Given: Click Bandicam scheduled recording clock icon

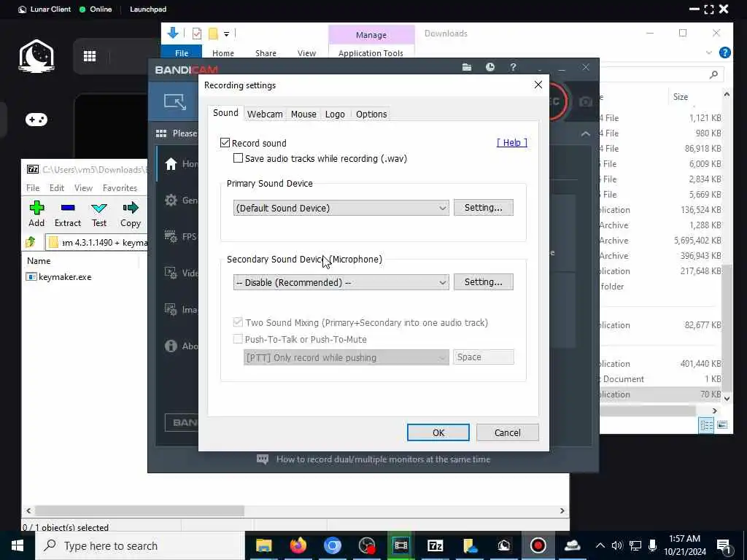Looking at the screenshot, I should pos(489,67).
